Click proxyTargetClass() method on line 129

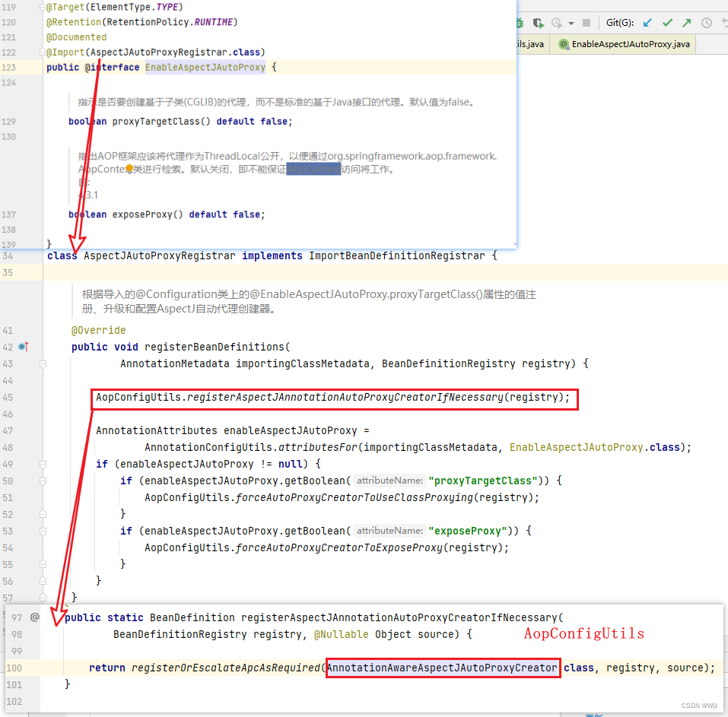coord(161,122)
